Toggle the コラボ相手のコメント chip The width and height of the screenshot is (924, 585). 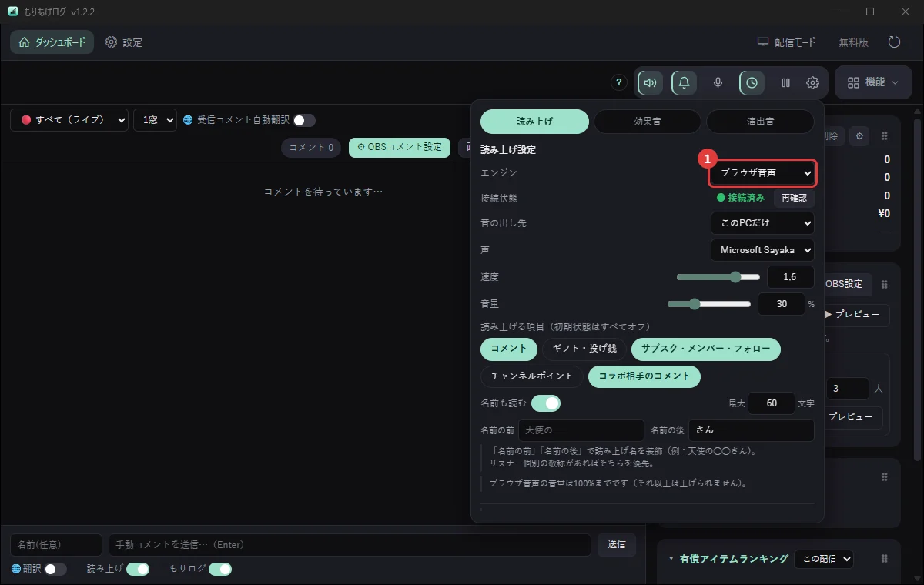tap(644, 376)
